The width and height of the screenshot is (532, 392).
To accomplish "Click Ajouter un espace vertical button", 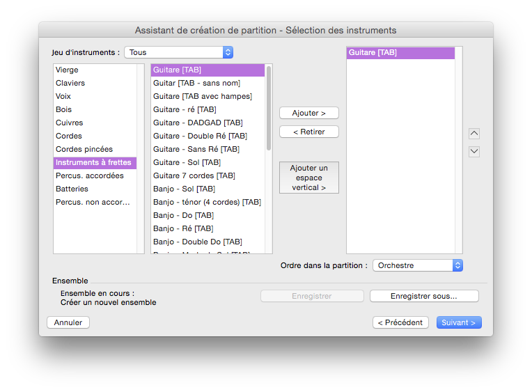I will pos(308,178).
